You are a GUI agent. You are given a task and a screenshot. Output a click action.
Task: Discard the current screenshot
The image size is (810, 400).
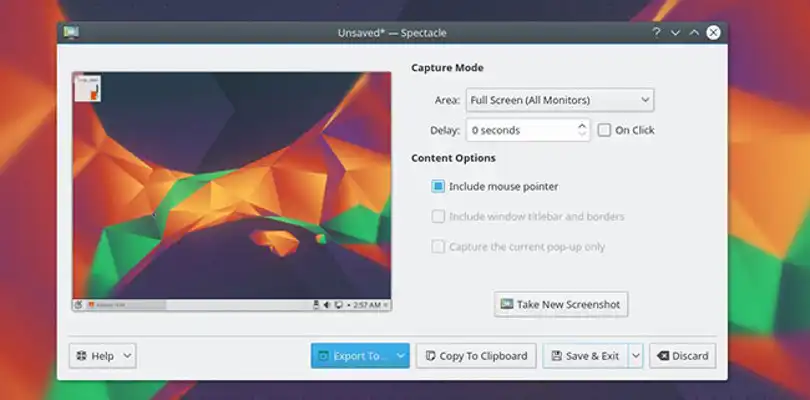coord(682,356)
